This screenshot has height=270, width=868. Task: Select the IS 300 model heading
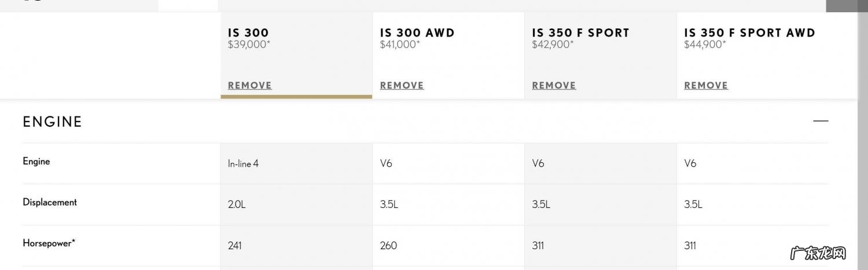248,33
